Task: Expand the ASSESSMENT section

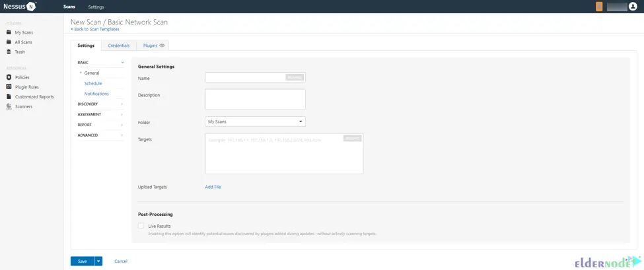Action: point(100,114)
